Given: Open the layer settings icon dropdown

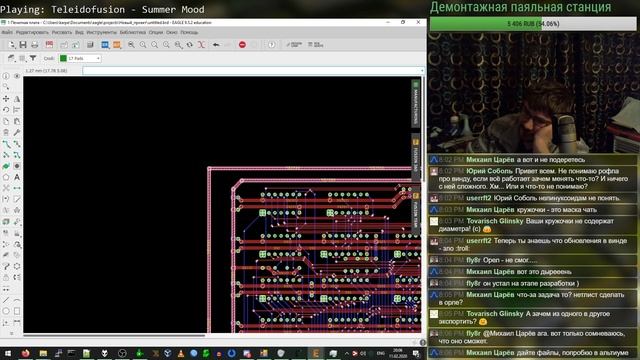Looking at the screenshot, I should 11,58.
